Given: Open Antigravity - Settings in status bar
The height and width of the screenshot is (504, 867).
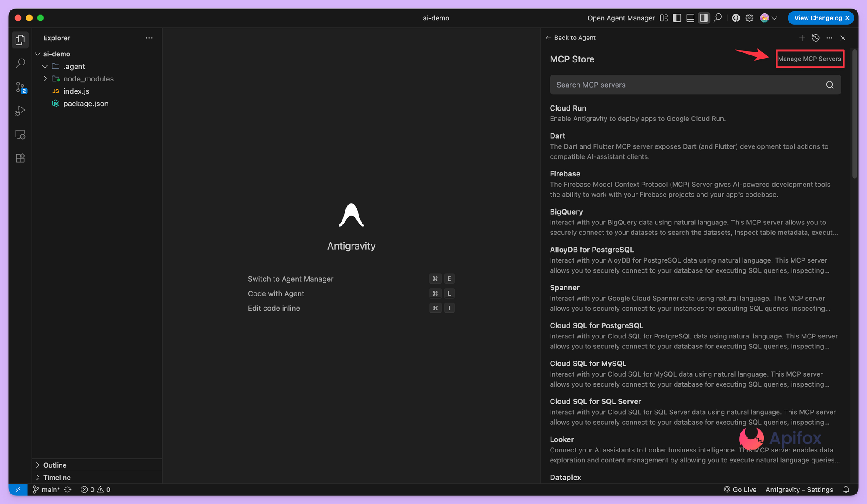Looking at the screenshot, I should point(799,489).
